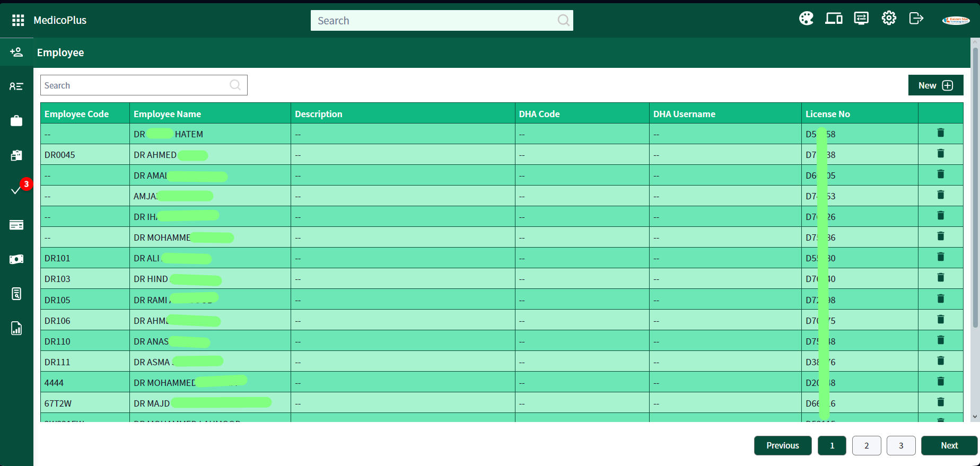Switch to page 2
Screen dimensions: 980x466
tap(867, 445)
